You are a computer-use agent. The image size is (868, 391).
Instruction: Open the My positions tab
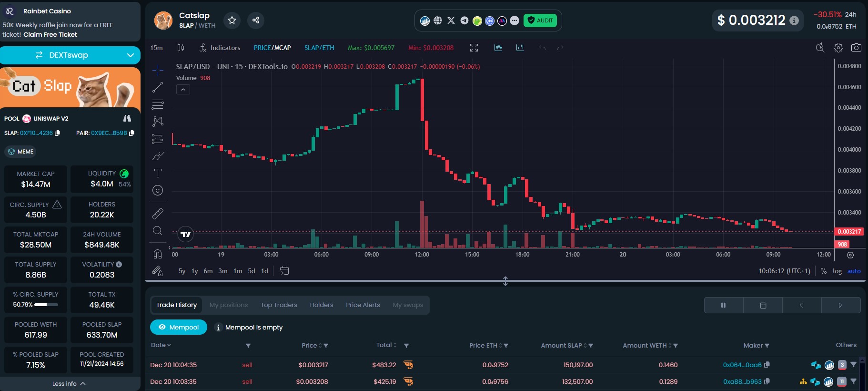click(229, 305)
